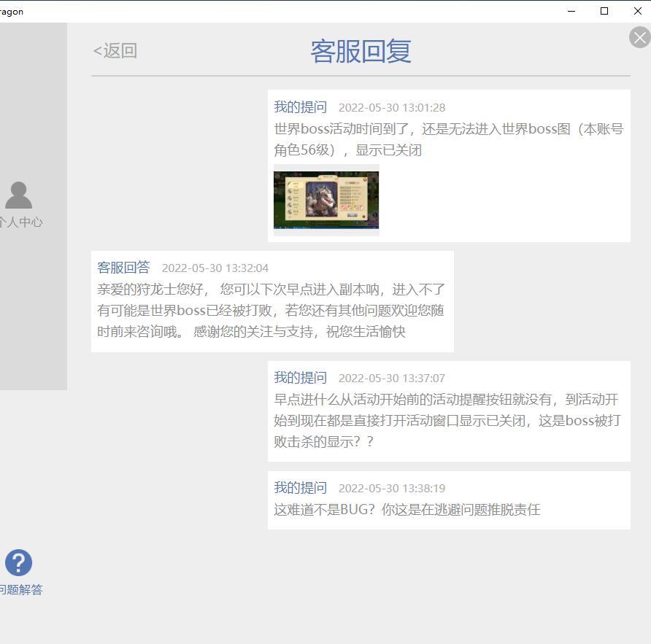Viewport: 651px width, 644px height.
Task: Click the 个人中心 sidebar label
Action: click(20, 222)
